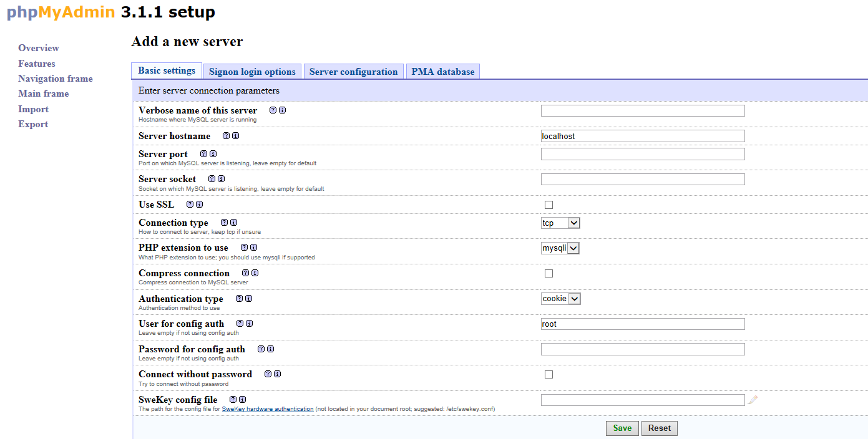Follow the SweKey hardware authentication link
This screenshot has height=439, width=868.
point(267,408)
